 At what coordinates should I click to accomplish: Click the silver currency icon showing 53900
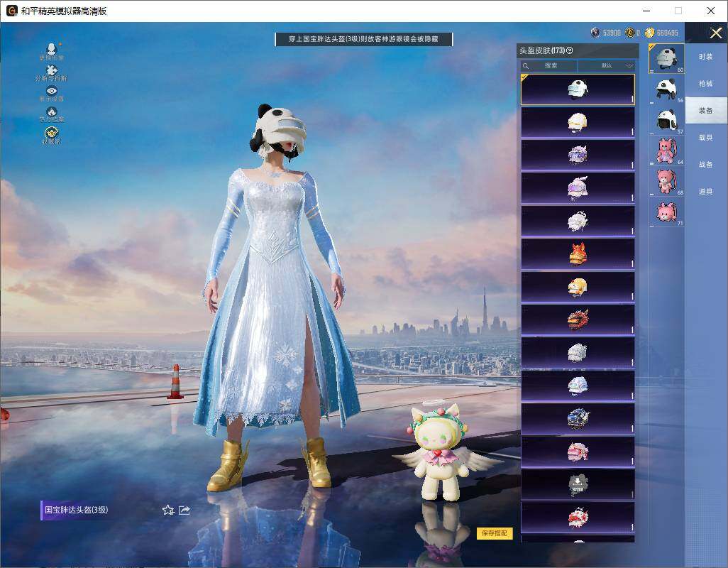point(595,33)
